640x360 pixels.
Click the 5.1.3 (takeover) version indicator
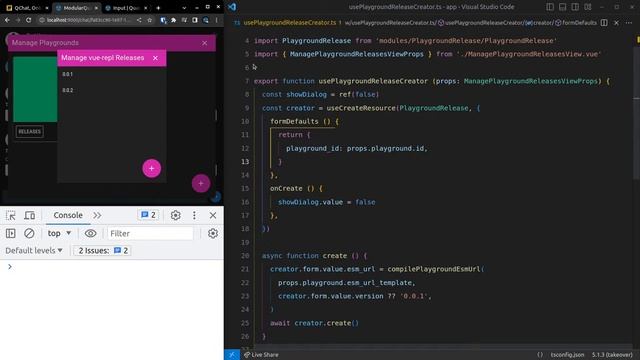[x=612, y=355]
